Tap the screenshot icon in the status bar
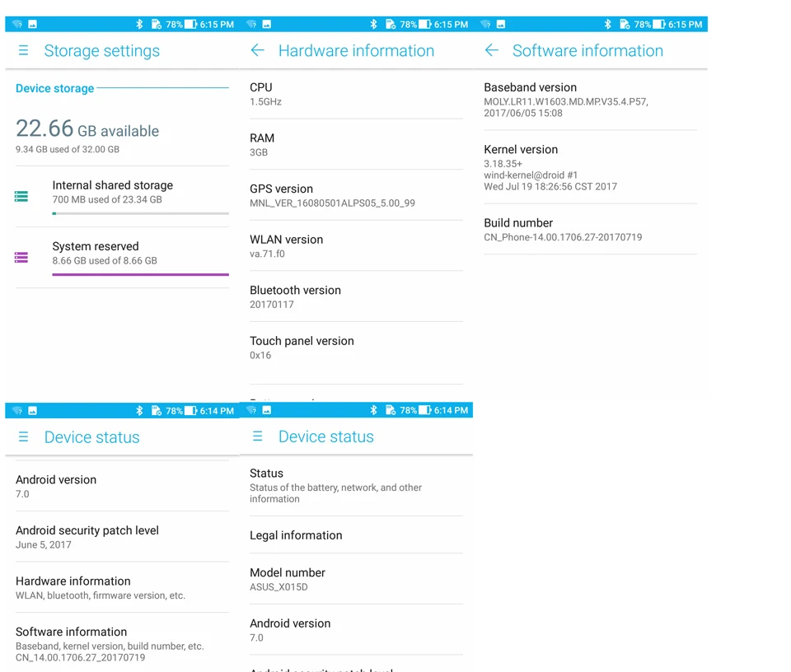The width and height of the screenshot is (791, 672). 31,24
